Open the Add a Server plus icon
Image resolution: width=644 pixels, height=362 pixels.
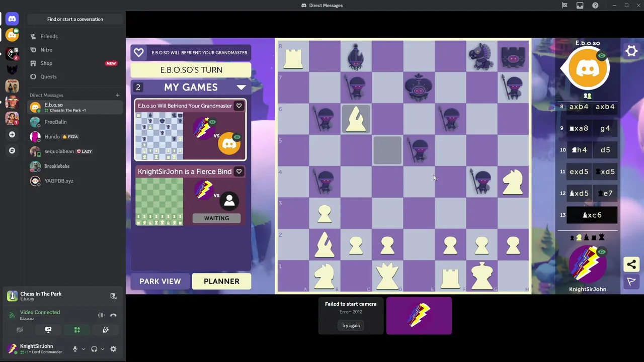pos(12,134)
